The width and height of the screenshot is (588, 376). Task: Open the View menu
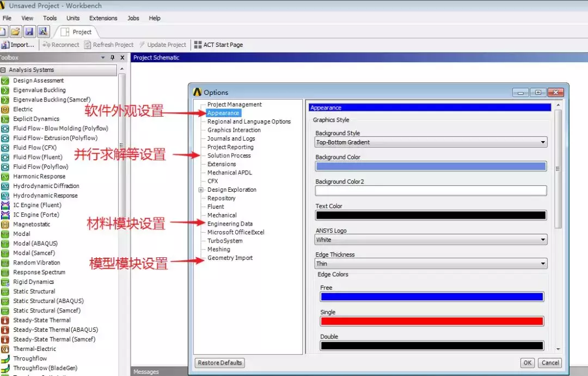click(27, 18)
